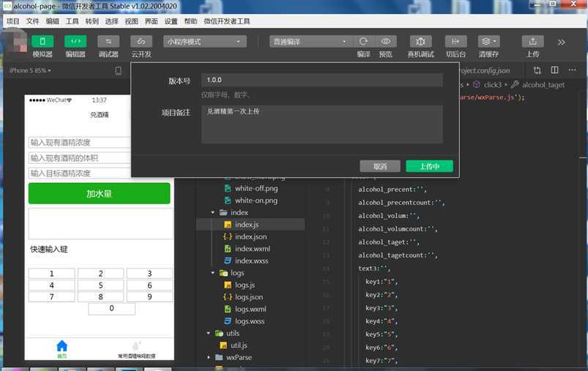Start real device debugging (真机调试)
This screenshot has width=588, height=371.
point(421,41)
